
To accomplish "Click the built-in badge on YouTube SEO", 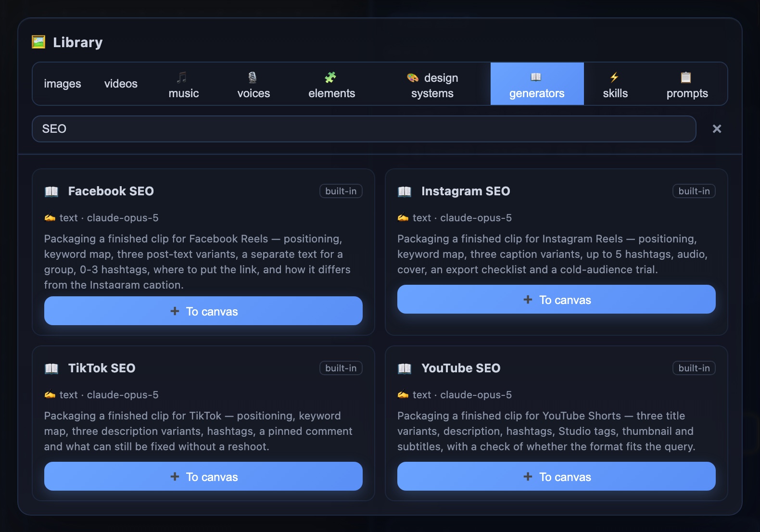I will pos(694,368).
